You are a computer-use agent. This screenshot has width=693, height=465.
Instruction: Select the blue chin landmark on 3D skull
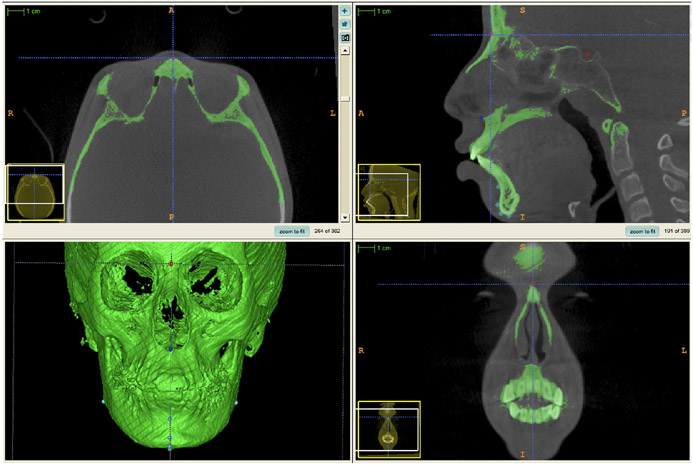click(171, 437)
